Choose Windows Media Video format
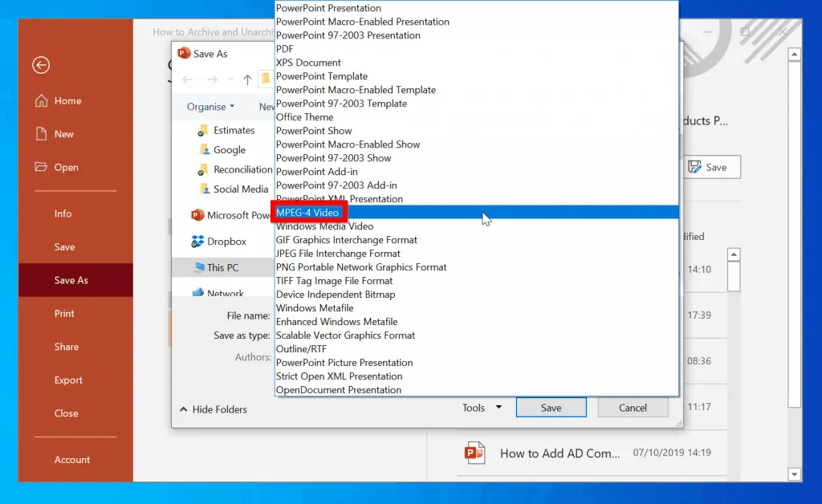This screenshot has width=822, height=504. click(477, 226)
